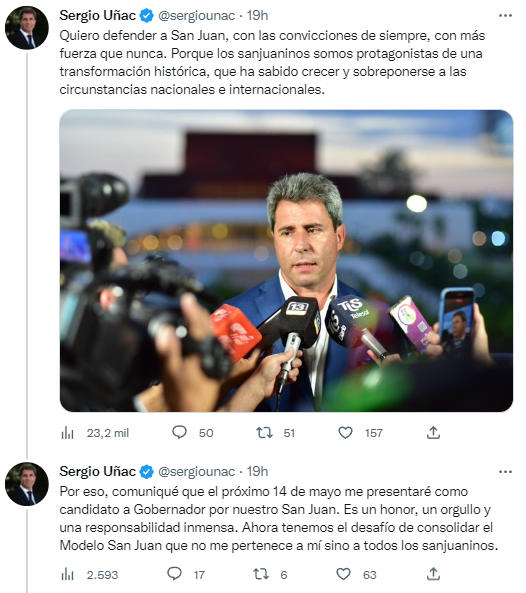Like the first tweet with 157 likes
The image size is (526, 593).
345,432
